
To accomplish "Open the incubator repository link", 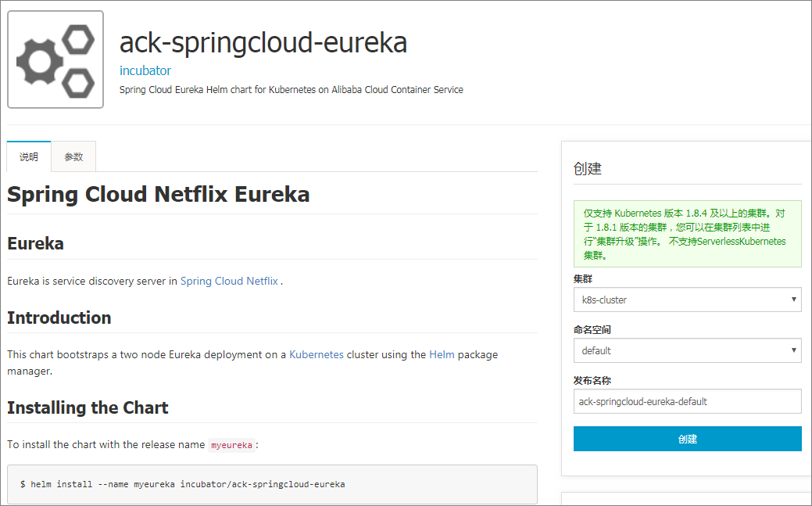I will click(x=145, y=70).
